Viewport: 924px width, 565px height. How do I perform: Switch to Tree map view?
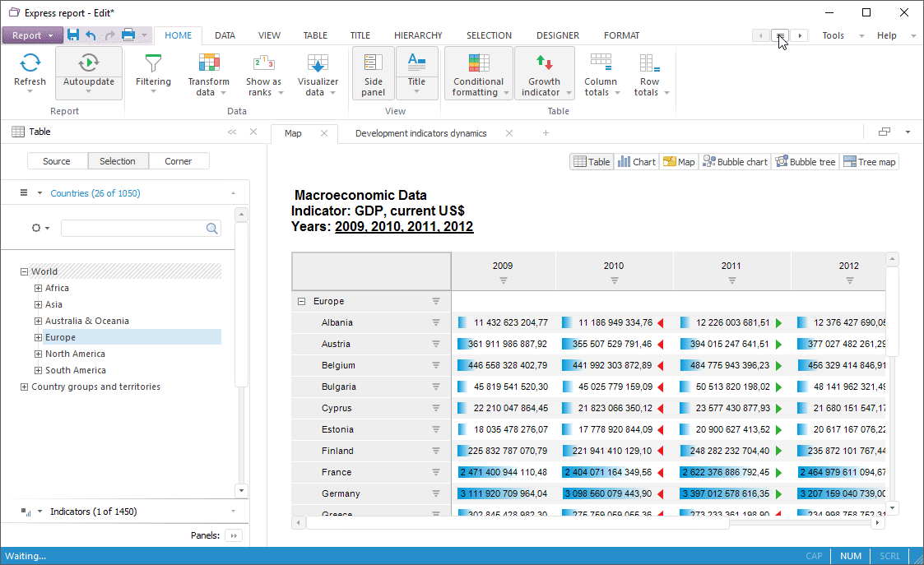click(x=869, y=162)
